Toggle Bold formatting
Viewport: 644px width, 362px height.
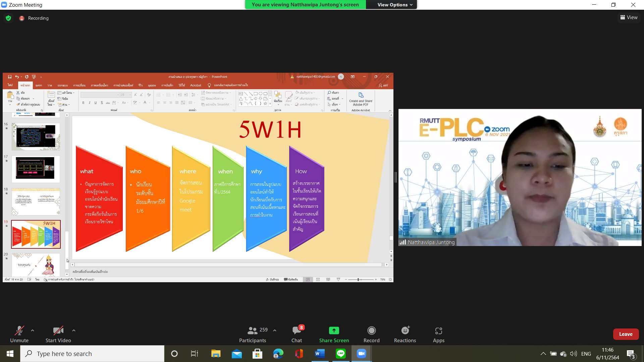click(83, 103)
